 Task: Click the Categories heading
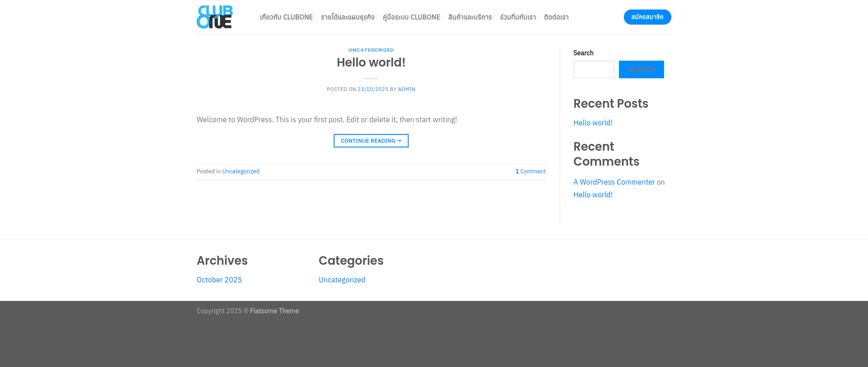pos(351,261)
